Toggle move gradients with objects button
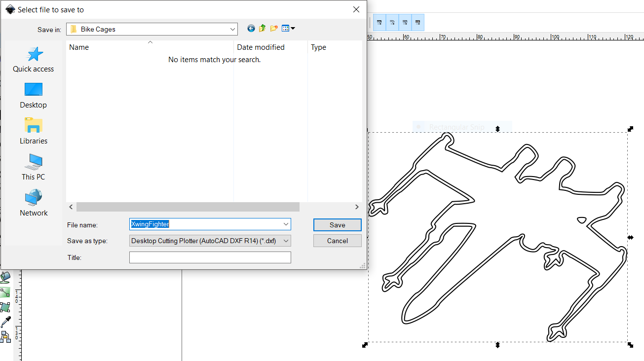The height and width of the screenshot is (361, 644). point(405,22)
